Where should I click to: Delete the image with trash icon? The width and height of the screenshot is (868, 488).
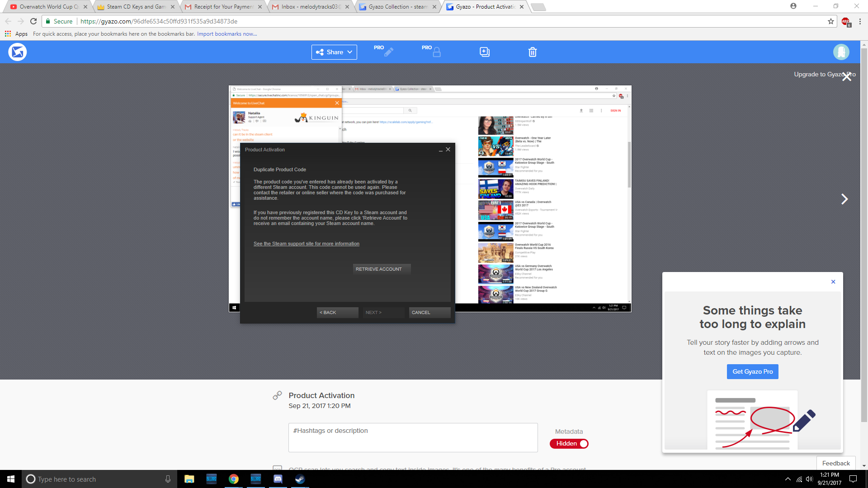pyautogui.click(x=533, y=52)
